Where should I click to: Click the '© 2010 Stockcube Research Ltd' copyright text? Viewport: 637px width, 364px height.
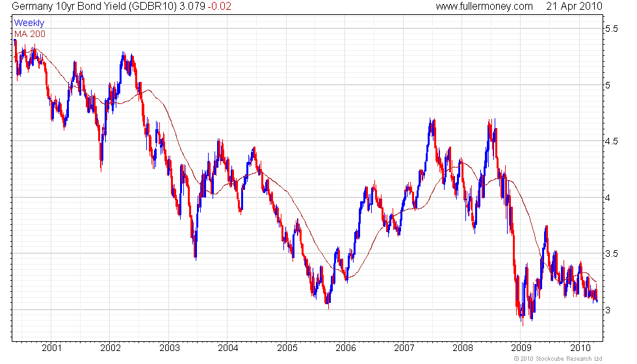click(558, 359)
